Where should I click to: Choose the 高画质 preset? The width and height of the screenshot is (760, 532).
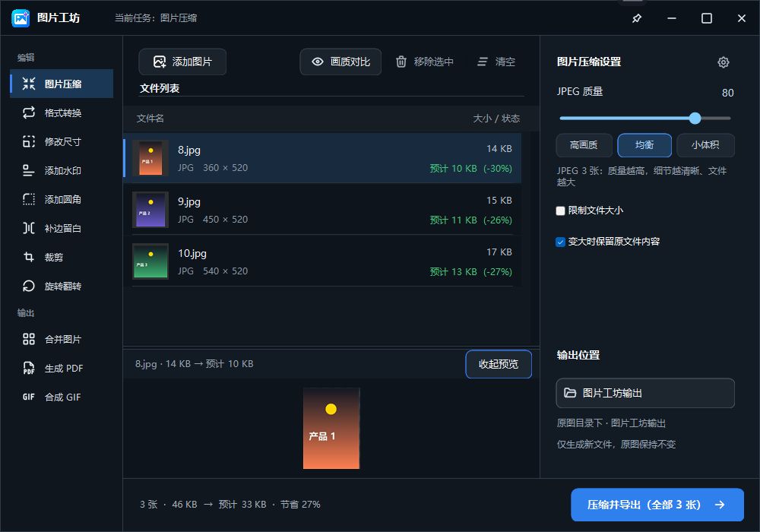[x=584, y=145]
